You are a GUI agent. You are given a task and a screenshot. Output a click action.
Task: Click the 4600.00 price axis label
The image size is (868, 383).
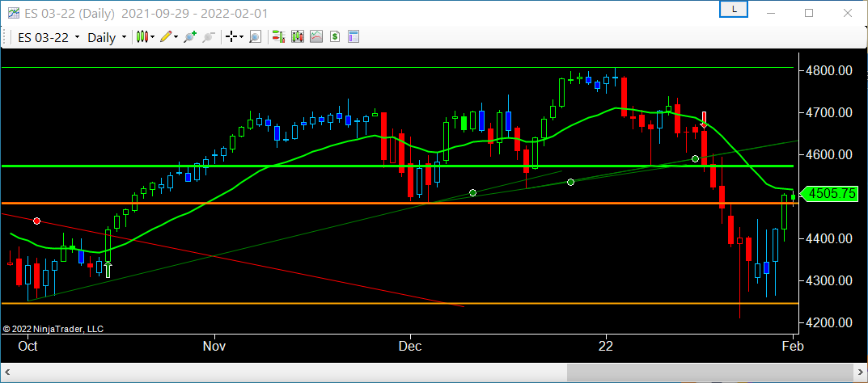click(x=828, y=155)
